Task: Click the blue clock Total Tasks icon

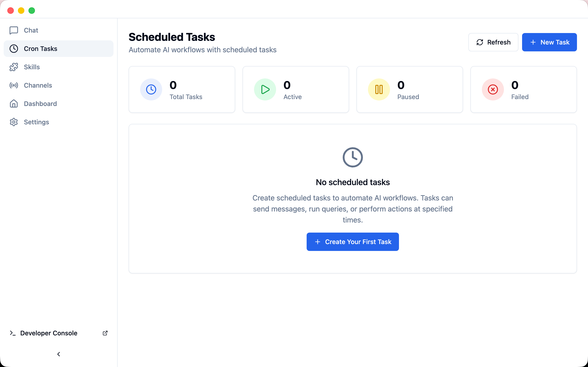Action: coord(151,89)
